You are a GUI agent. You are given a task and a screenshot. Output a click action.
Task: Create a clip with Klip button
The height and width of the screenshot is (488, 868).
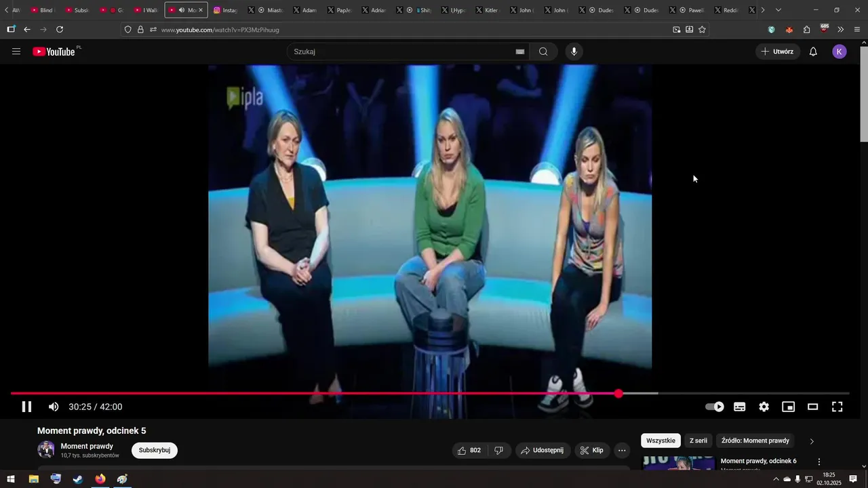tap(592, 450)
